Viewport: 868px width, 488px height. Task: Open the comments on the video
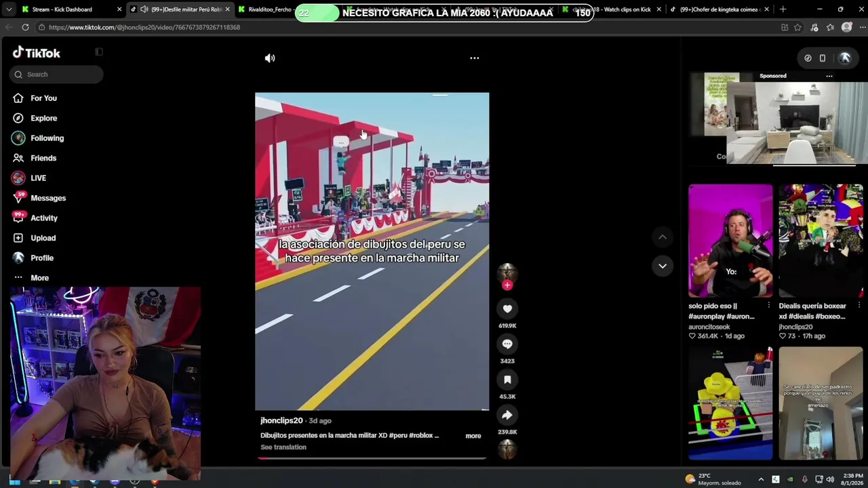click(507, 344)
